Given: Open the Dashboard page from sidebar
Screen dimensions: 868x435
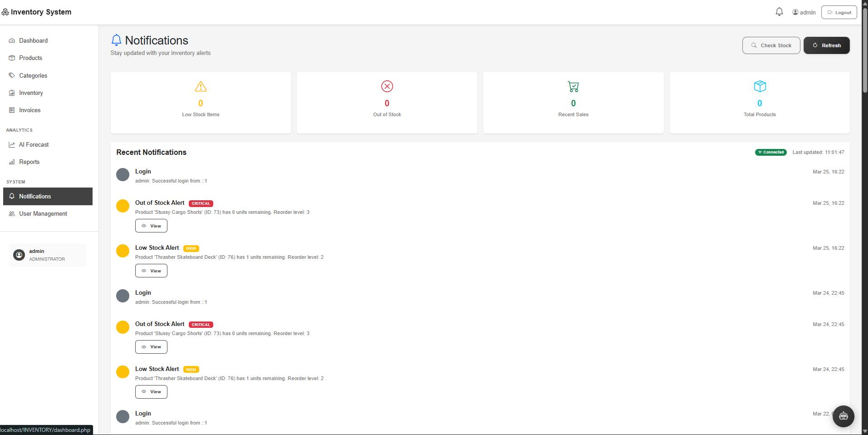Looking at the screenshot, I should coord(33,41).
